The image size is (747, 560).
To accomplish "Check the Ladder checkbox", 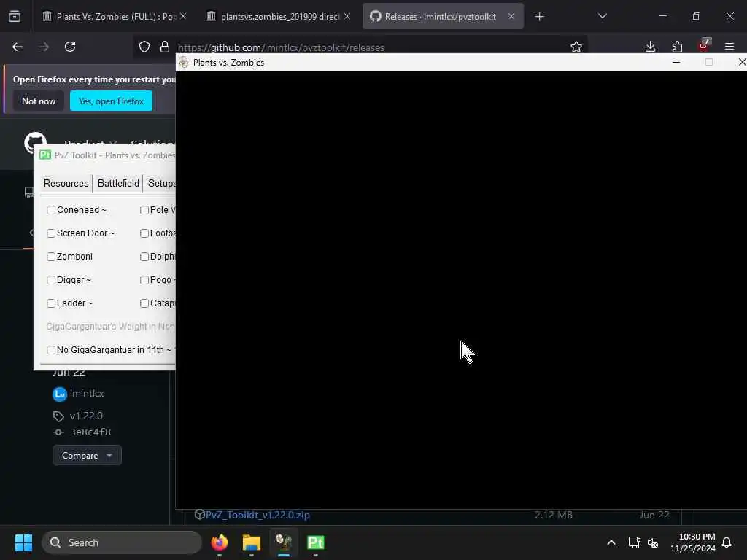I will (x=51, y=303).
